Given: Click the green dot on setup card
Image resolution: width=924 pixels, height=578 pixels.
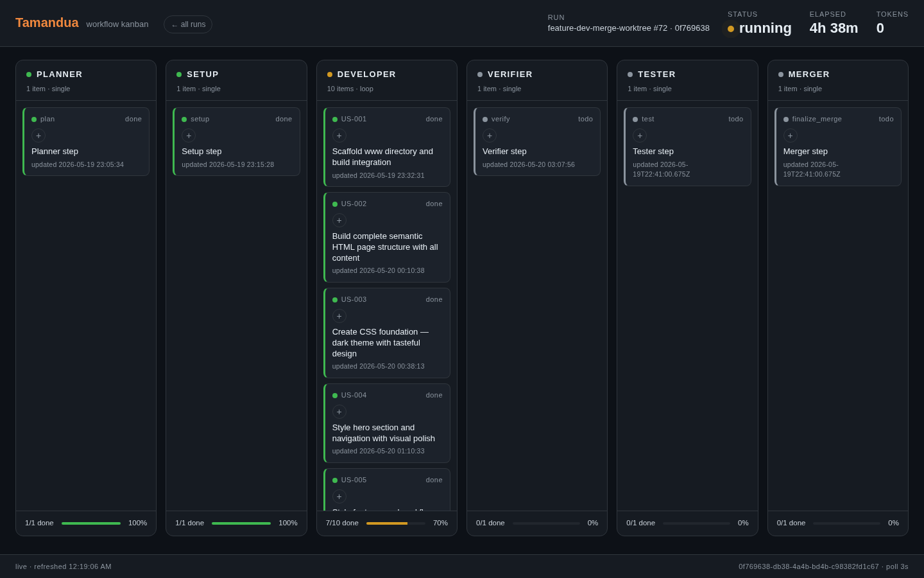Looking at the screenshot, I should 184,119.
